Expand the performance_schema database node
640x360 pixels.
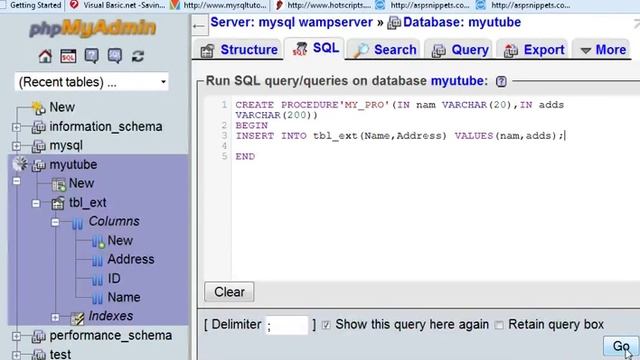pyautogui.click(x=16, y=336)
